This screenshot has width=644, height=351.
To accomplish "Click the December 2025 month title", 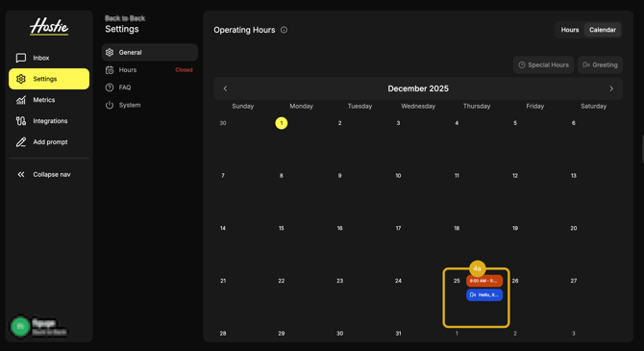I will coord(418,88).
